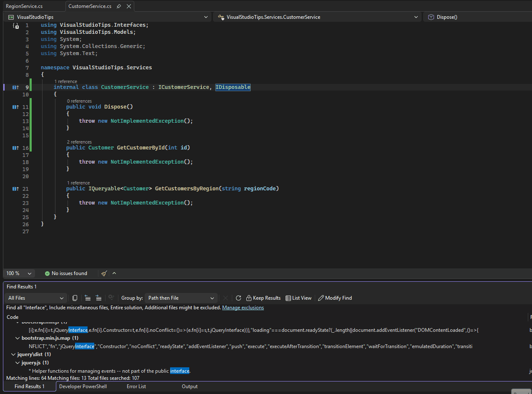Open the Manage exclusions link

[x=243, y=308]
